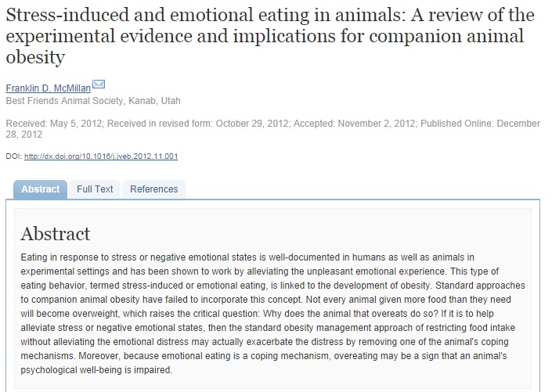Image resolution: width=552 pixels, height=392 pixels.
Task: Open the dx.doi.org article link
Action: click(101, 156)
